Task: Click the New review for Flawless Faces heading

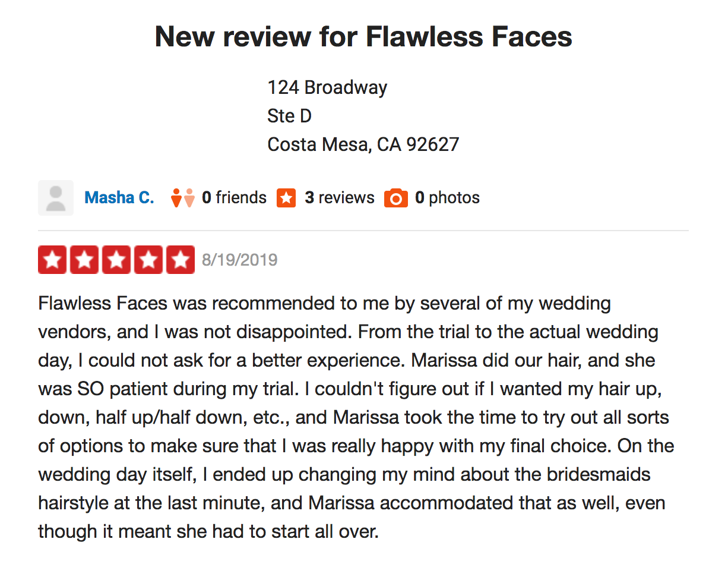Action: (x=363, y=37)
